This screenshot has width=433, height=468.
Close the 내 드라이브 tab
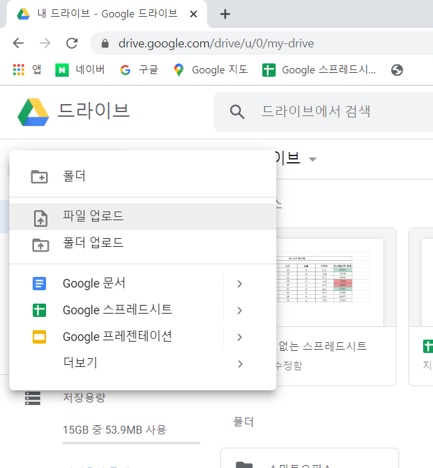coord(193,14)
